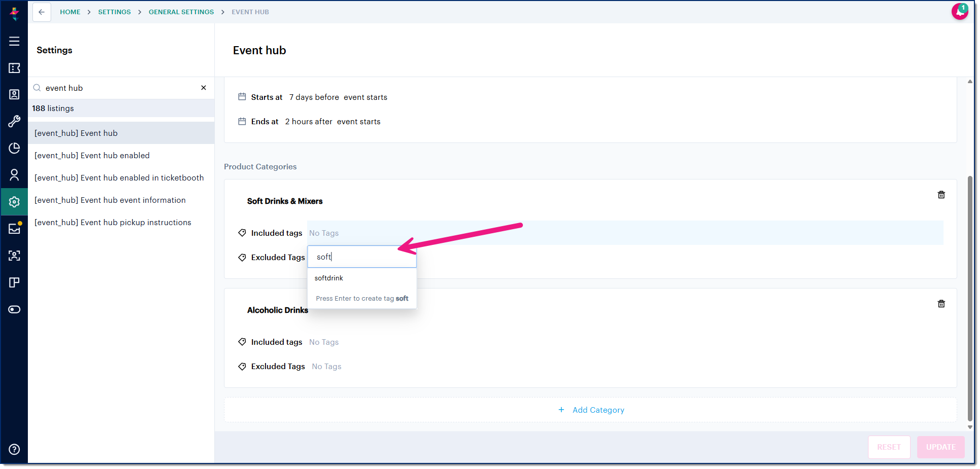Go to SETTINGS breadcrumb
Screen dimensions: 980x469
click(x=115, y=12)
